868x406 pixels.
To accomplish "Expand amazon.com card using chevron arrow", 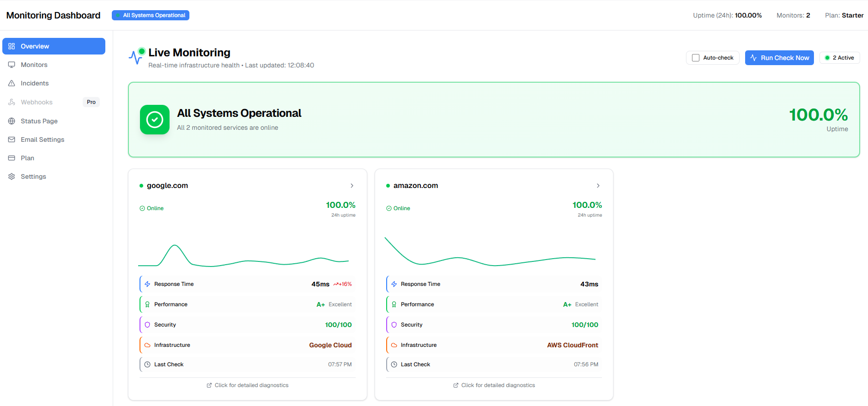I will pos(598,186).
